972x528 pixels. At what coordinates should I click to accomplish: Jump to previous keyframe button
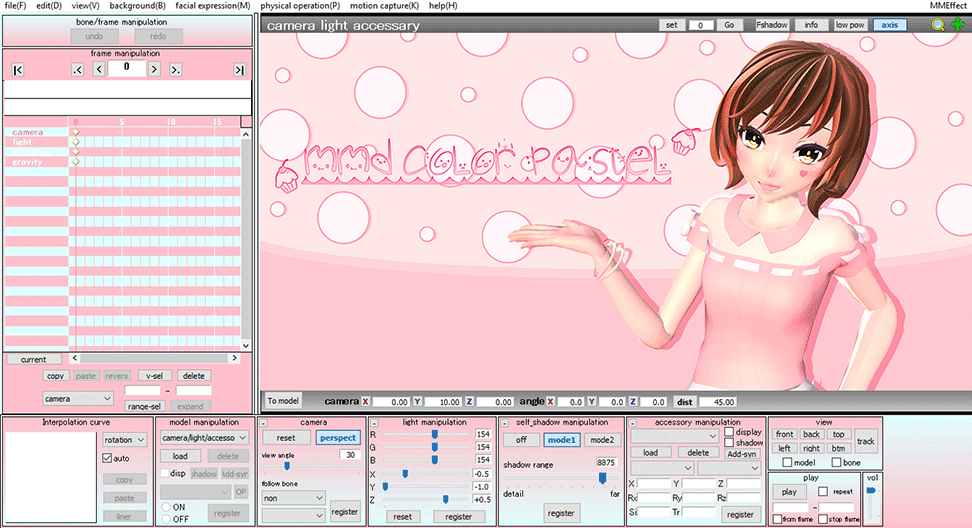pos(77,69)
